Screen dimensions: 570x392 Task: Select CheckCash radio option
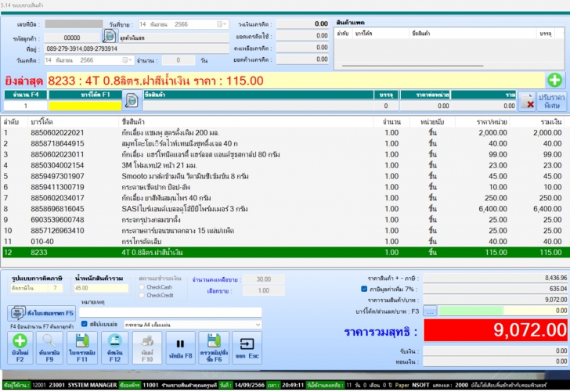142,287
